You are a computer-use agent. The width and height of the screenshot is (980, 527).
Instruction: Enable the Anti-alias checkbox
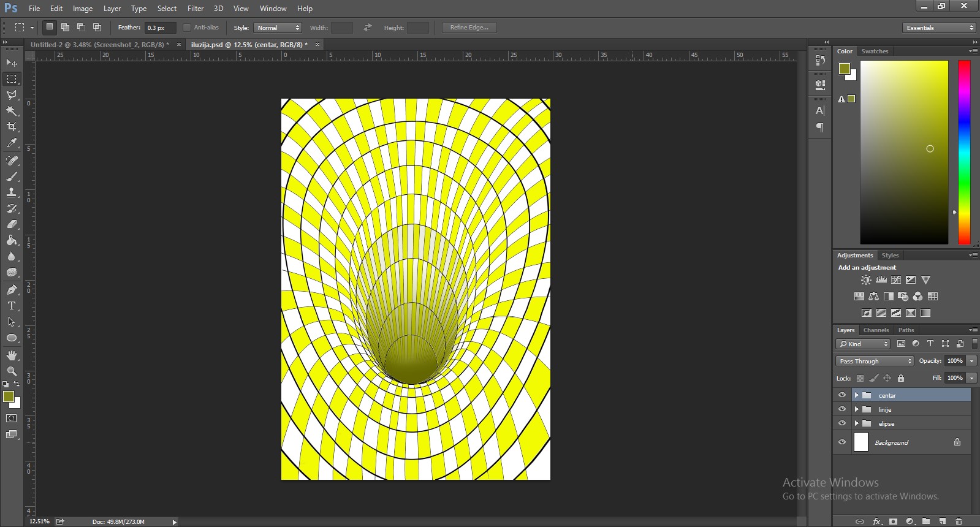pos(187,28)
